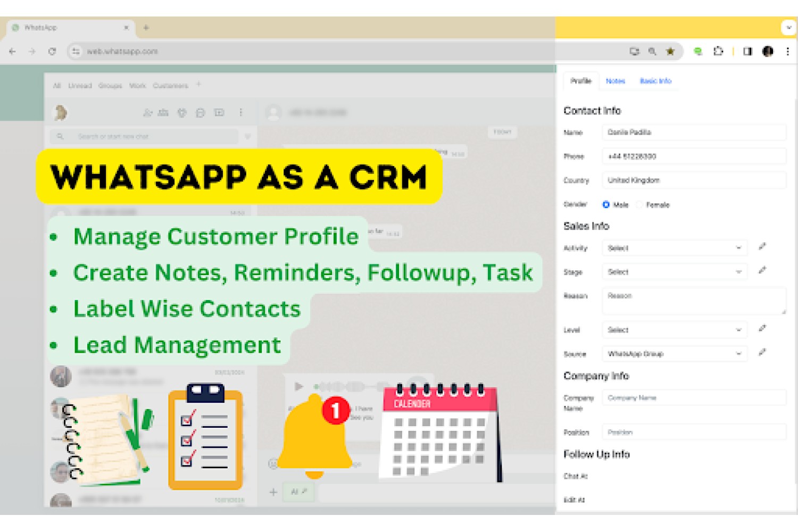Click the chat list filter icon
The image size is (798, 532).
click(247, 137)
